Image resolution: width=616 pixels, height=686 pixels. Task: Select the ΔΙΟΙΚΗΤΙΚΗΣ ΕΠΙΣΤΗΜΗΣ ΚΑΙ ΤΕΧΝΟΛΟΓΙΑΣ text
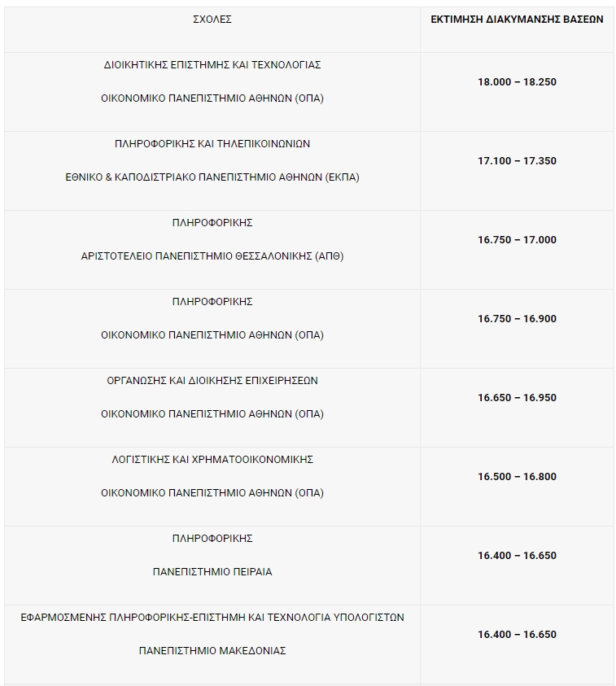pos(212,65)
